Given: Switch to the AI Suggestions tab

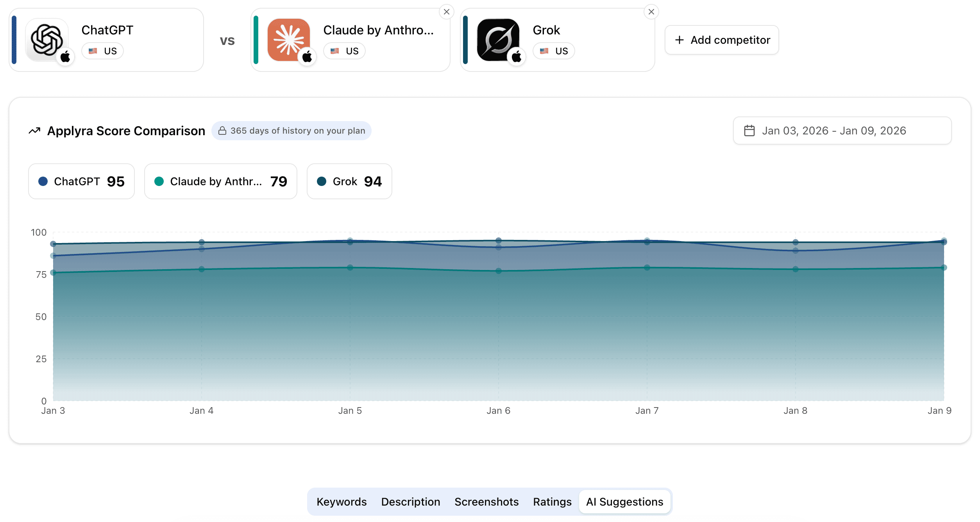Looking at the screenshot, I should pyautogui.click(x=624, y=502).
